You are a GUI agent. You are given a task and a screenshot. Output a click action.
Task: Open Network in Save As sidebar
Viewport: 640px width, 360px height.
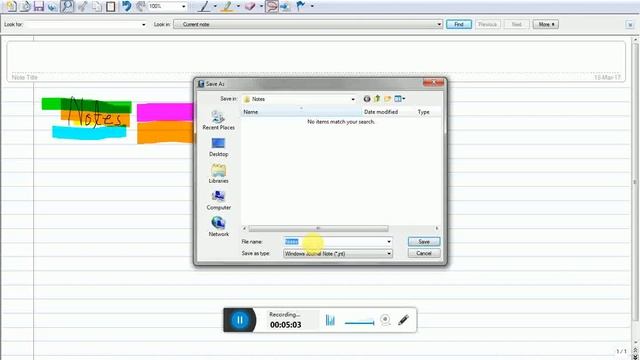coord(218,227)
